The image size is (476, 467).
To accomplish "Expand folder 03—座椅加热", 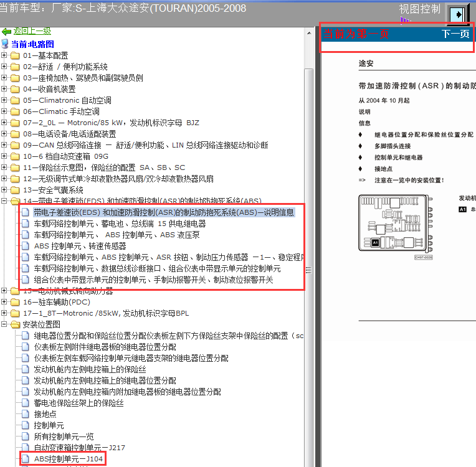I will pos(4,78).
